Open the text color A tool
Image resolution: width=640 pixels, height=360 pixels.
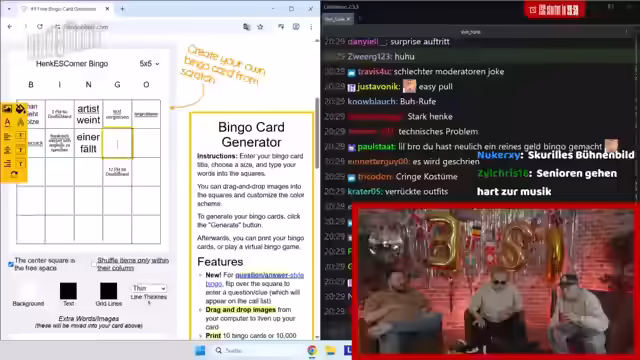click(7, 122)
